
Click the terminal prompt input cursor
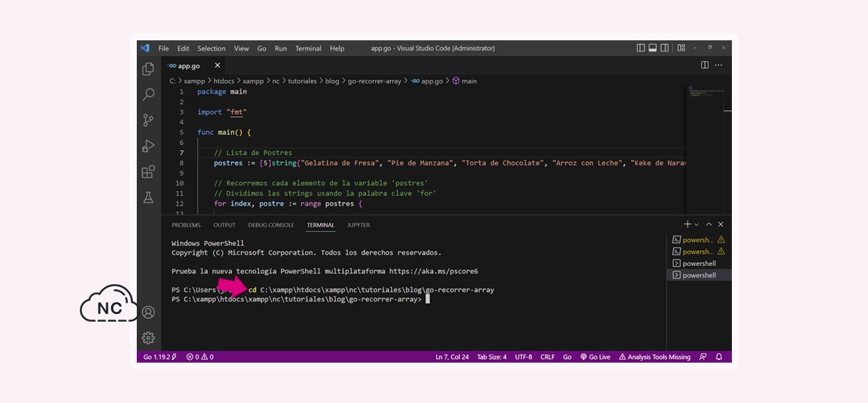click(x=428, y=299)
